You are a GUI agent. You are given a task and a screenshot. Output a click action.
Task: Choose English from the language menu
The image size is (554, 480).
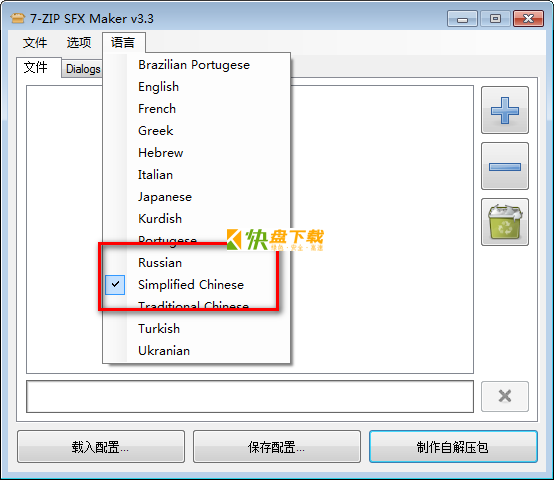[x=196, y=87]
